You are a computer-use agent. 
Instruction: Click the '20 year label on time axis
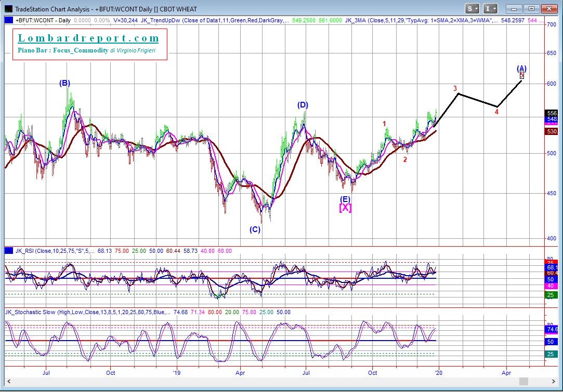point(438,373)
